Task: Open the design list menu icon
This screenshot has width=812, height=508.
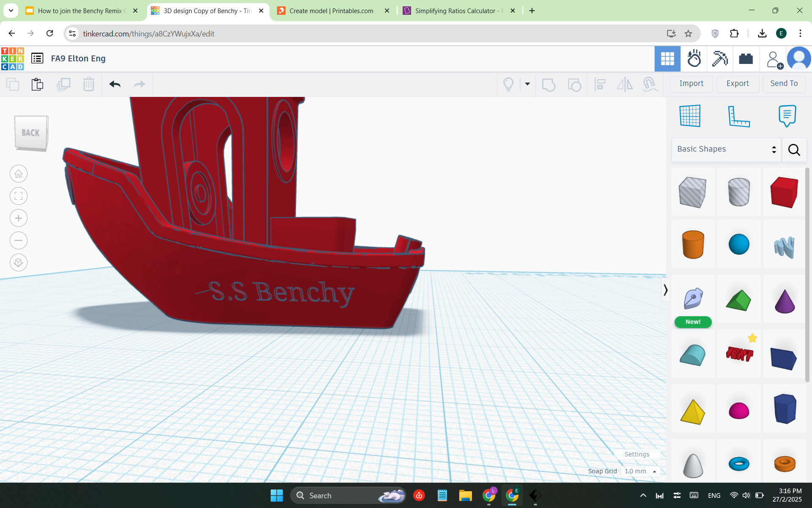Action: [37, 58]
